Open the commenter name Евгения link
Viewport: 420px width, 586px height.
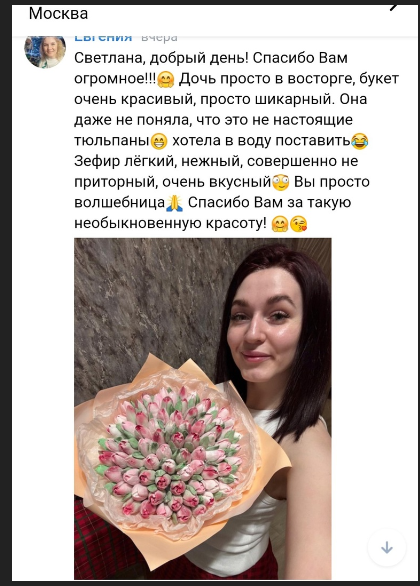tap(103, 38)
